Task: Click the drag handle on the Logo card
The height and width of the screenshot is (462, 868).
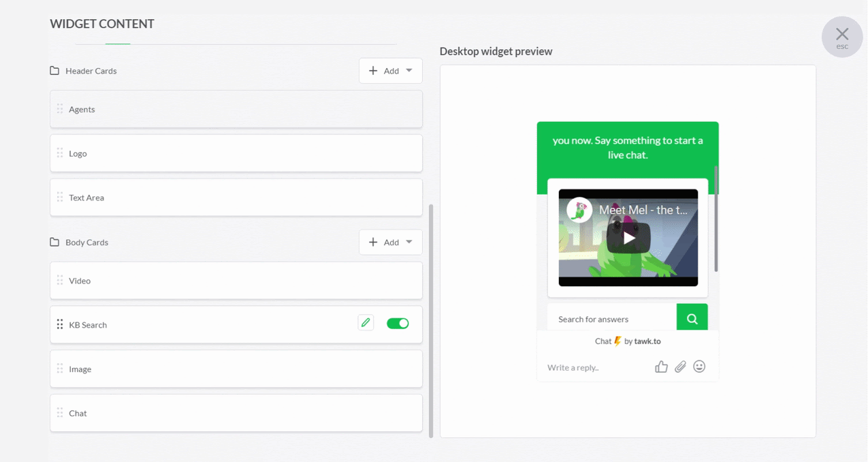Action: point(60,153)
